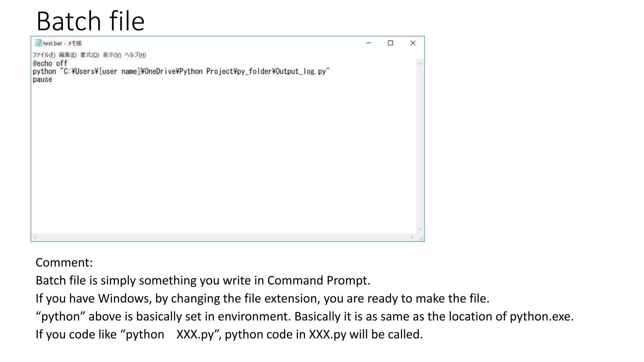Click the vertical scrollbar up arrow
The image size is (644, 362).
[420, 64]
